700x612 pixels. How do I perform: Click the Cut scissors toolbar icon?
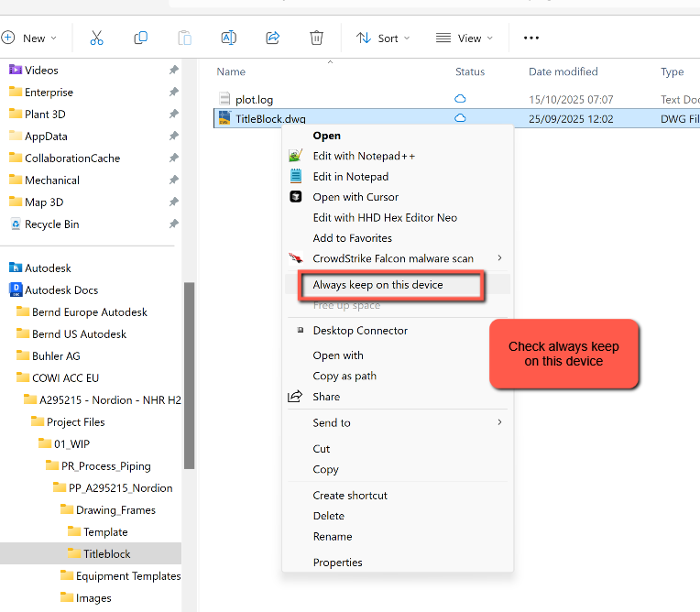click(x=96, y=38)
